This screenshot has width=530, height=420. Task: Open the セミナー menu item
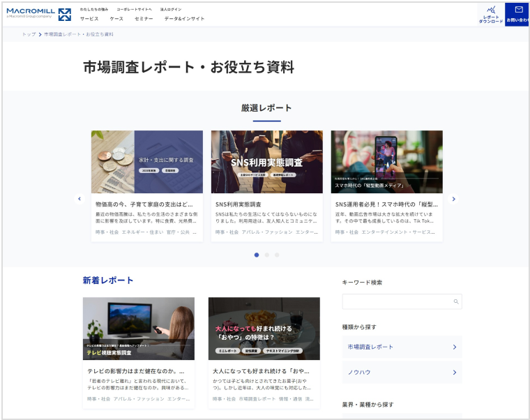pyautogui.click(x=144, y=19)
